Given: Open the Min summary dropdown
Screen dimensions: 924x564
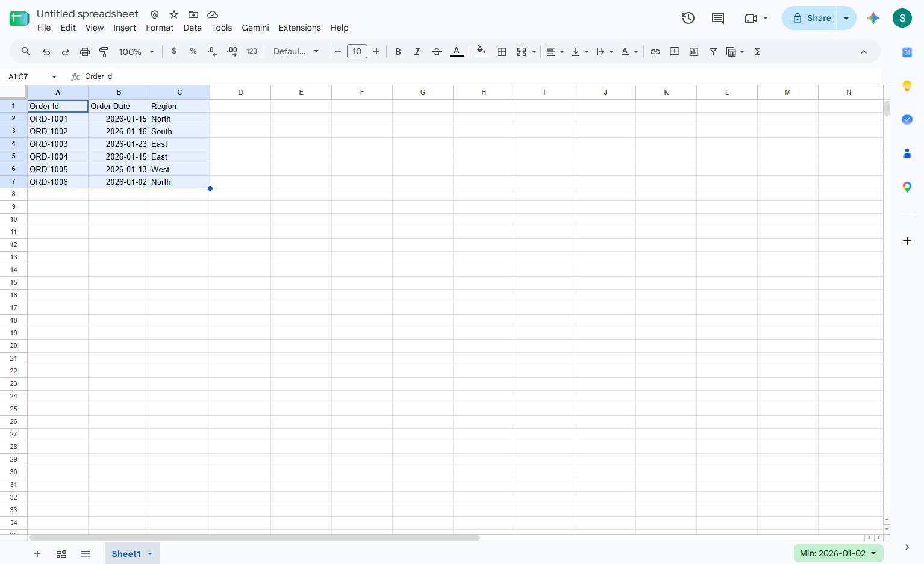Looking at the screenshot, I should tap(838, 553).
